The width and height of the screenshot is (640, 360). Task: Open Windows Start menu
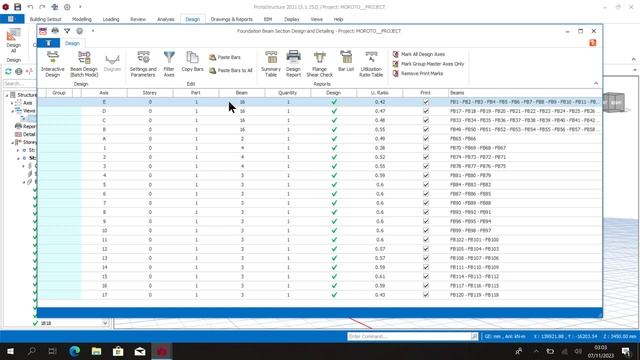coord(10,351)
